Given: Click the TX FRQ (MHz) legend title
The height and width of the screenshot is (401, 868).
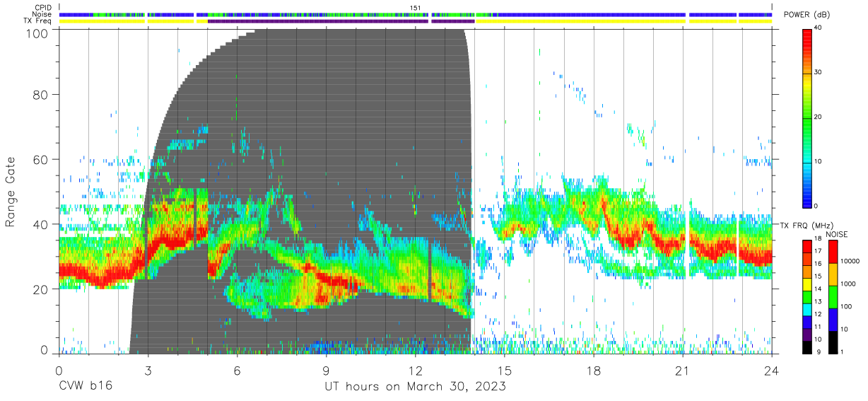Looking at the screenshot, I should pos(806,225).
